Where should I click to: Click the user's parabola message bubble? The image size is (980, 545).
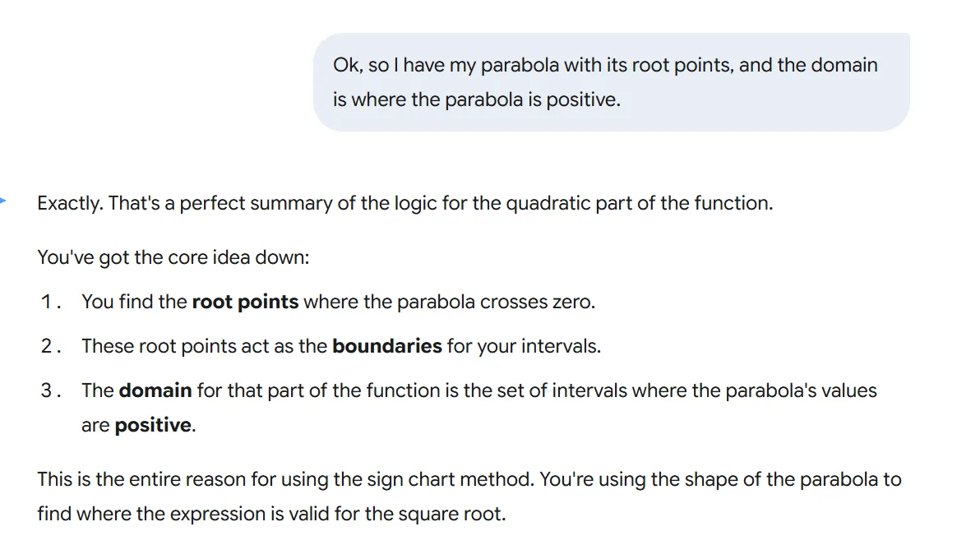point(611,82)
